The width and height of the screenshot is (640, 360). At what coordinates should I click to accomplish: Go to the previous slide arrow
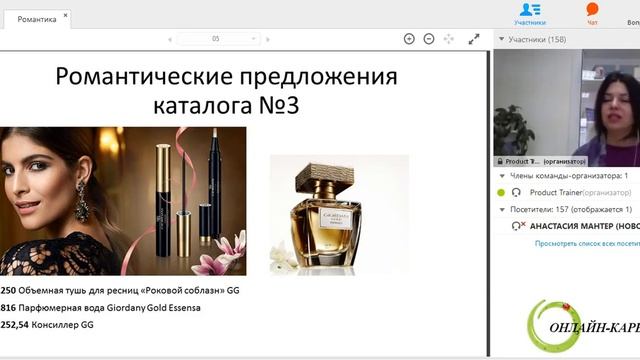point(170,40)
